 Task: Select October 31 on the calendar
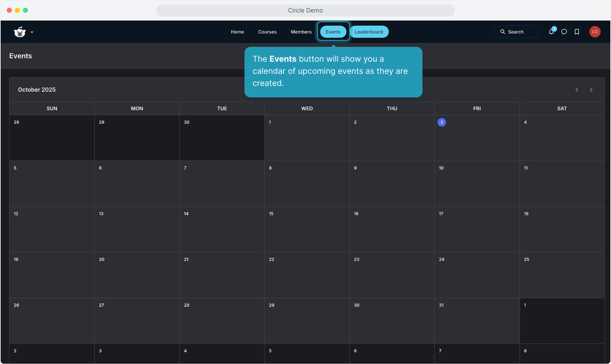coord(477,321)
